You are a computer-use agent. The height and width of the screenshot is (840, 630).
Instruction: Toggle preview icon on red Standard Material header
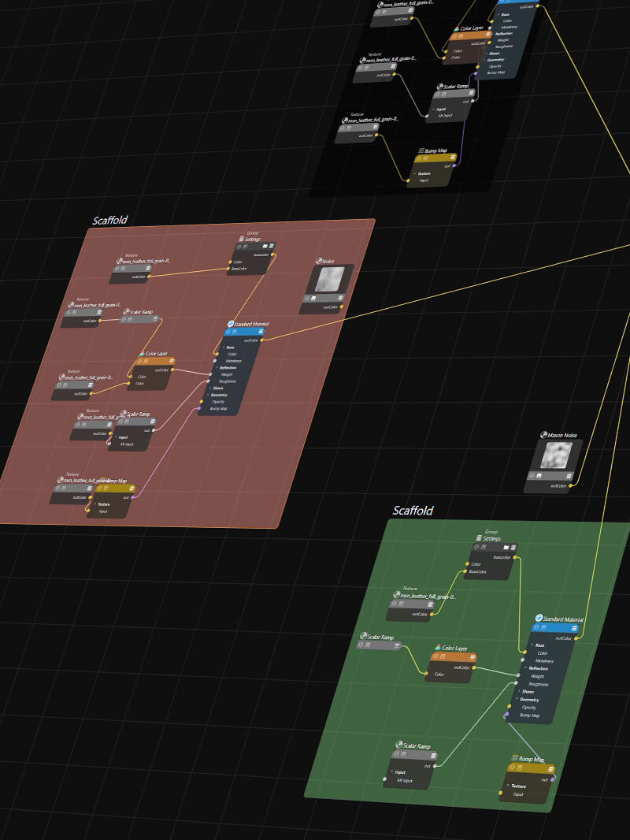pos(235,332)
